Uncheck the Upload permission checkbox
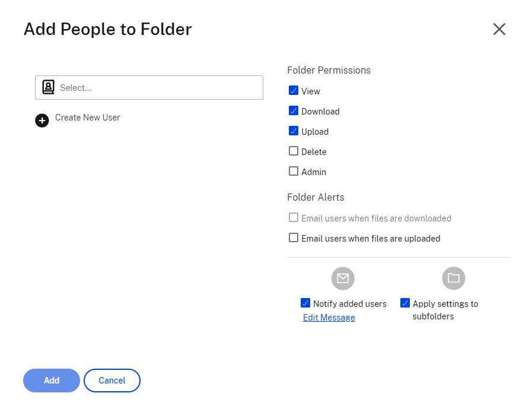532x412 pixels. tap(294, 131)
